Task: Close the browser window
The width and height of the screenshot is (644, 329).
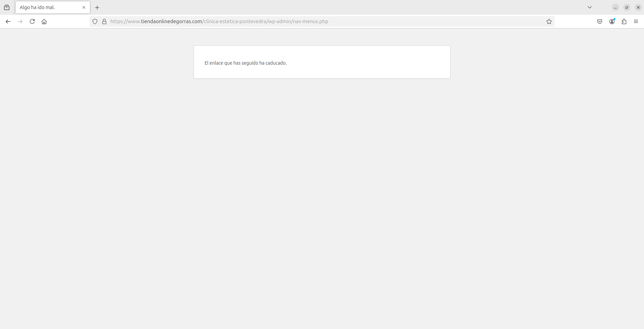Action: [638, 7]
